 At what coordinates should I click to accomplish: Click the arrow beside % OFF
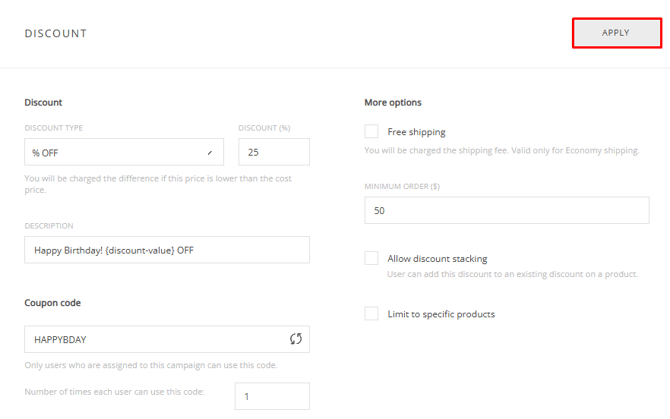pyautogui.click(x=210, y=153)
